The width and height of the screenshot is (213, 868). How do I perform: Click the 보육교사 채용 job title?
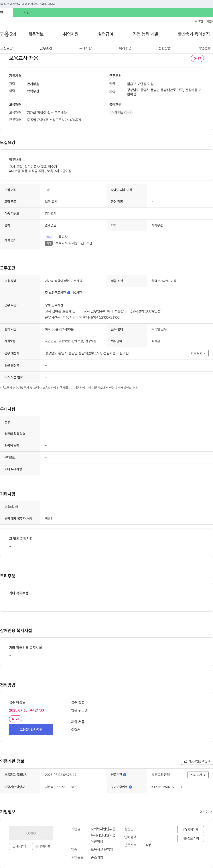click(x=24, y=58)
